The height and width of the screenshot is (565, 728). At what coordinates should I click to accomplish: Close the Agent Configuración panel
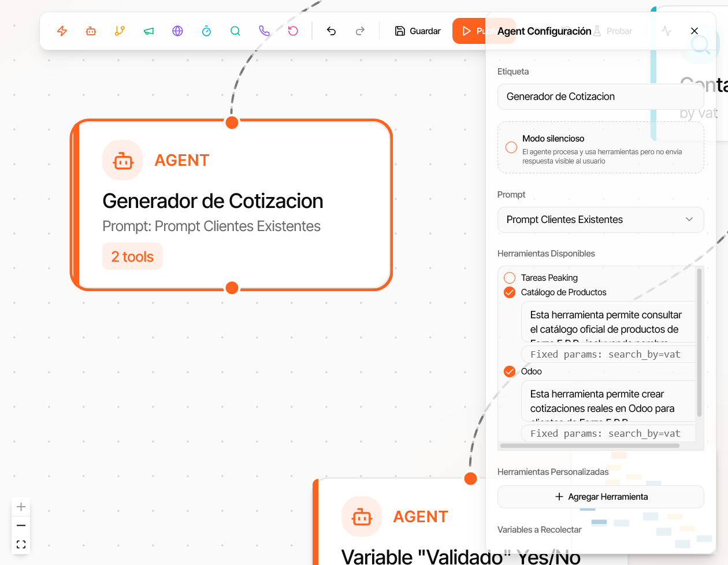[x=694, y=31]
